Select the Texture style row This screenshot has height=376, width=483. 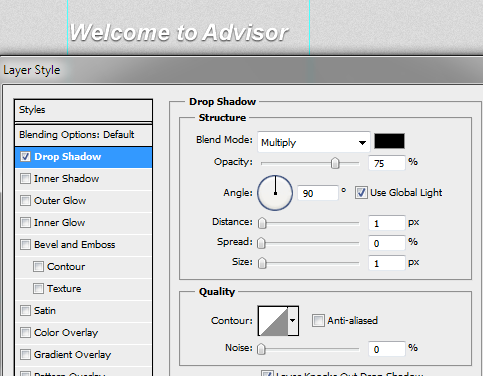pyautogui.click(x=83, y=289)
